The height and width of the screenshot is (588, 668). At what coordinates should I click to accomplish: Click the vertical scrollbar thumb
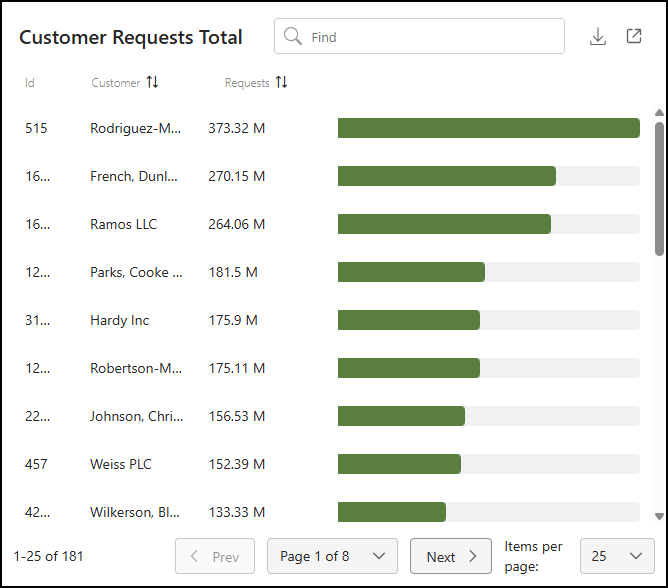[659, 189]
